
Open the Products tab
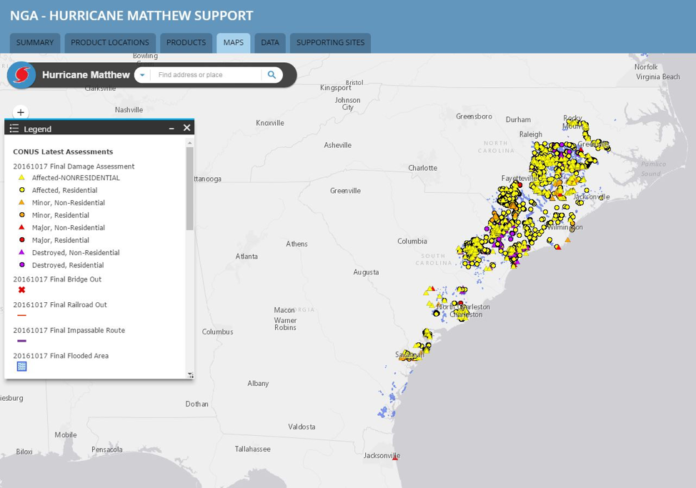click(x=186, y=43)
